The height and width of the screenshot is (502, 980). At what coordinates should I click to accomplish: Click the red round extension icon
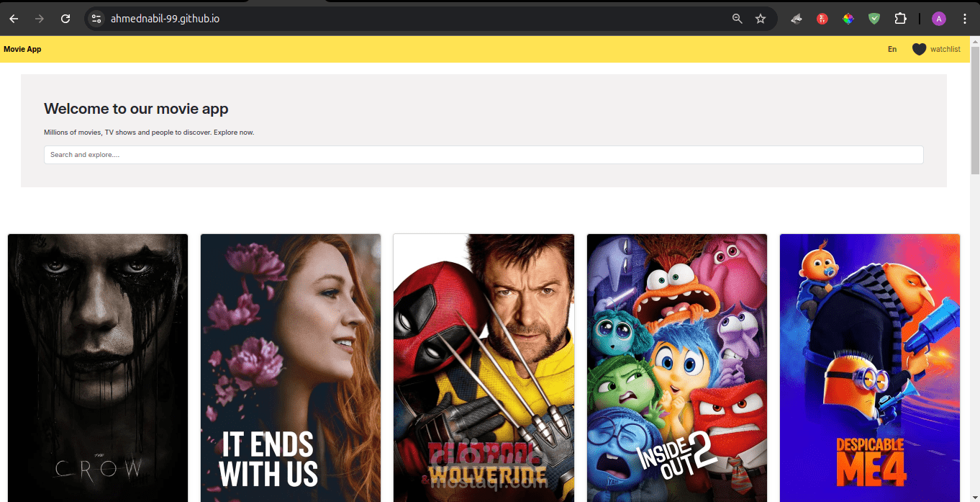click(822, 19)
